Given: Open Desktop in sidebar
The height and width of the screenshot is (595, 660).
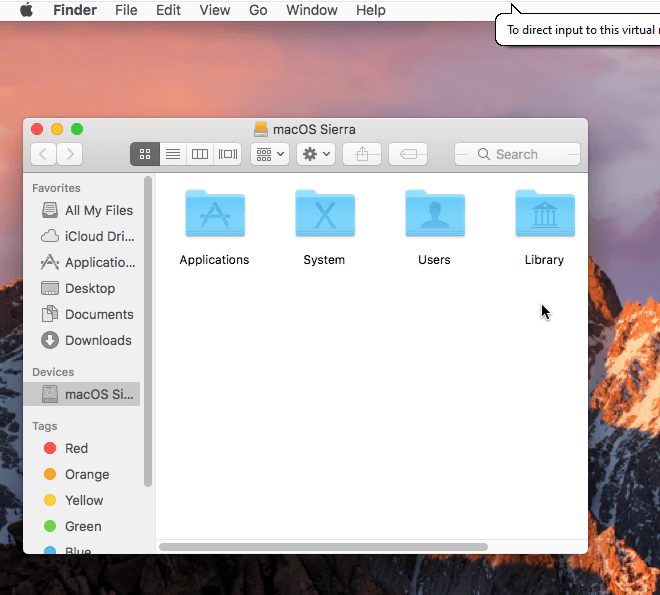Looking at the screenshot, I should (82, 288).
